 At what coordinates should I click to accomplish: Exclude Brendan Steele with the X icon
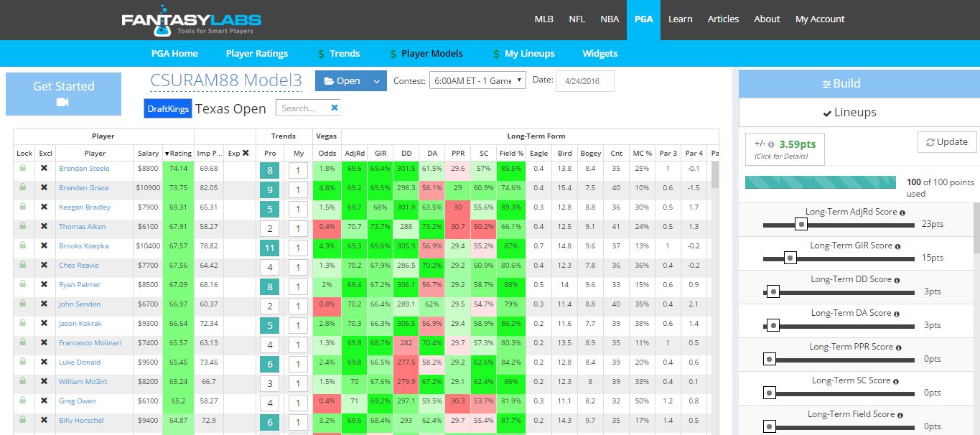[44, 168]
